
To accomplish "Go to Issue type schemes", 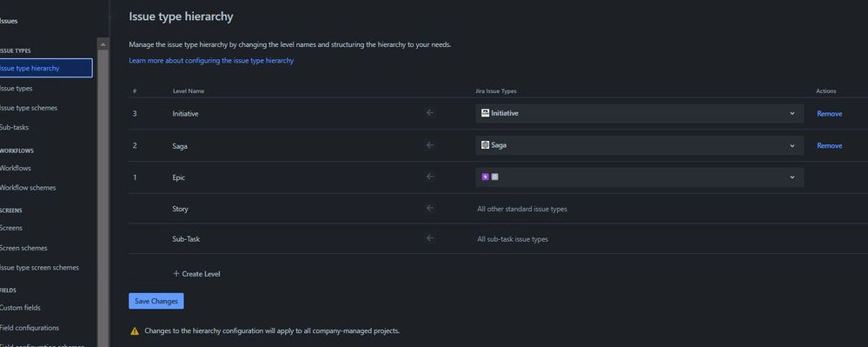I will (28, 108).
